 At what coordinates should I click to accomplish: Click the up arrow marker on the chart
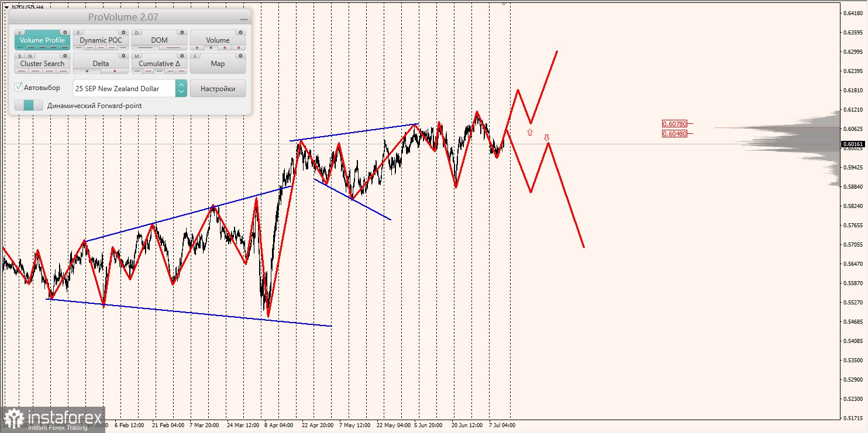530,133
